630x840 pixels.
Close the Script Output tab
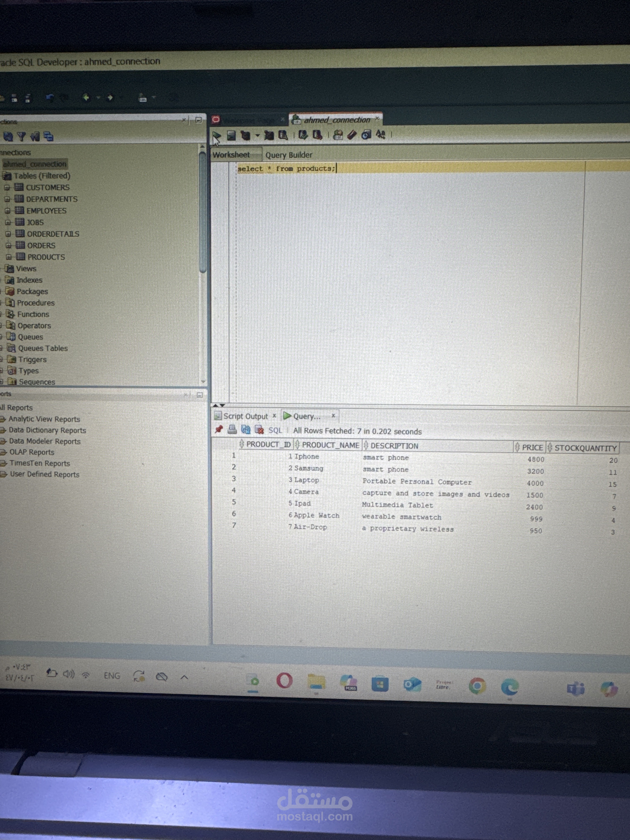(x=274, y=415)
